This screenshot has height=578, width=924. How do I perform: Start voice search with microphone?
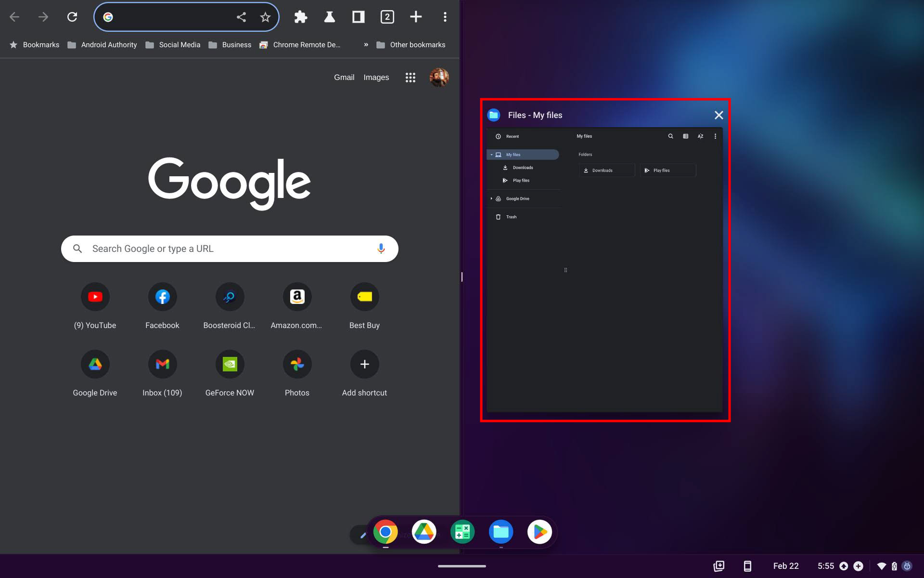(381, 249)
